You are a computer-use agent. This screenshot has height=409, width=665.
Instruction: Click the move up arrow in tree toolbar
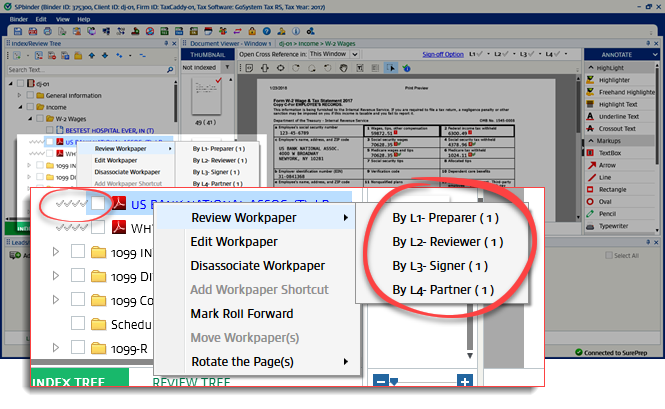pyautogui.click(x=92, y=56)
